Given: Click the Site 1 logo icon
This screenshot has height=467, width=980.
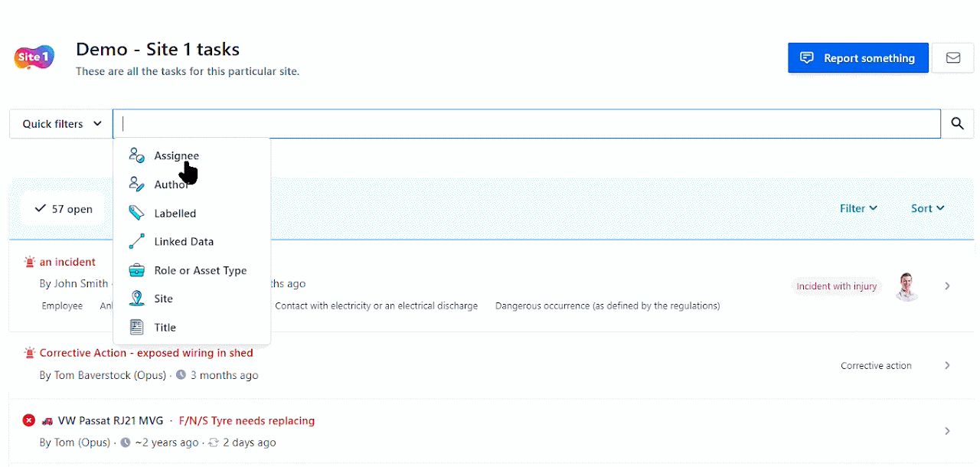Looking at the screenshot, I should pos(34,57).
